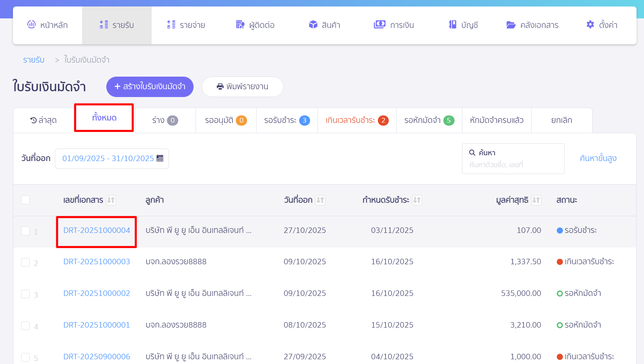This screenshot has height=364, width=644.
Task: Sort by due date column arrows
Action: 417,200
